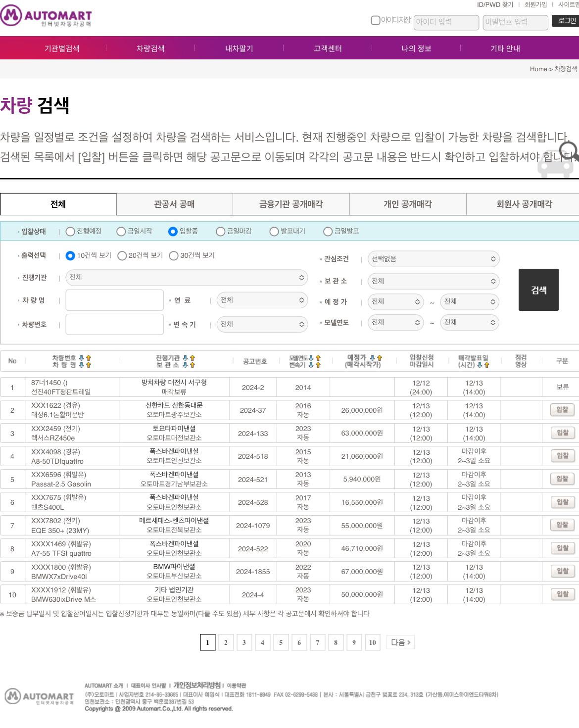Viewport: 579px width, 728px height.
Task: Sort 보관소 header with orange up arrow
Action: (193, 365)
